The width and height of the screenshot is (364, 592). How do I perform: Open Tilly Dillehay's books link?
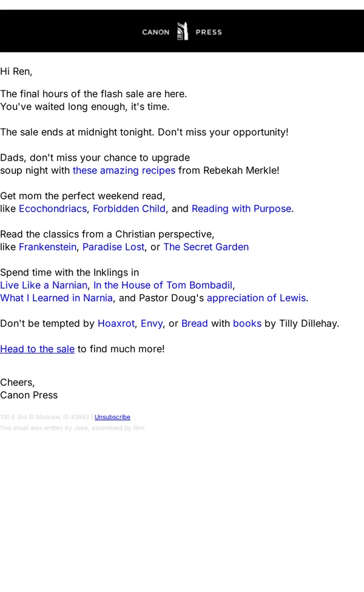[x=247, y=323]
